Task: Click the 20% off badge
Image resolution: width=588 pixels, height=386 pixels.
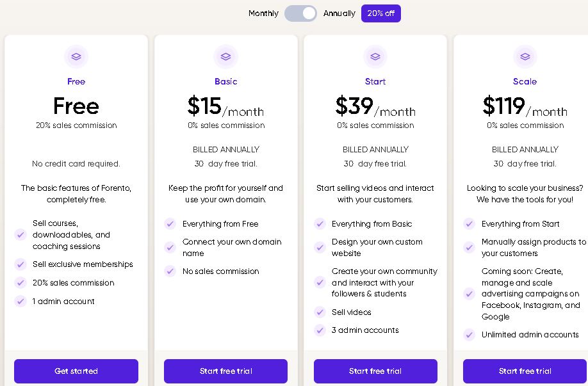Action: [x=380, y=13]
